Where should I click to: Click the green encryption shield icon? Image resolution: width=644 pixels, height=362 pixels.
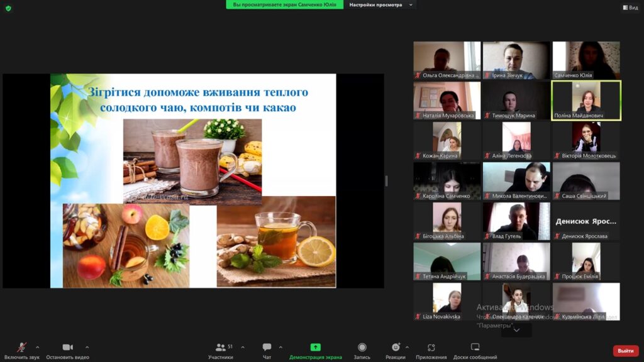click(8, 8)
